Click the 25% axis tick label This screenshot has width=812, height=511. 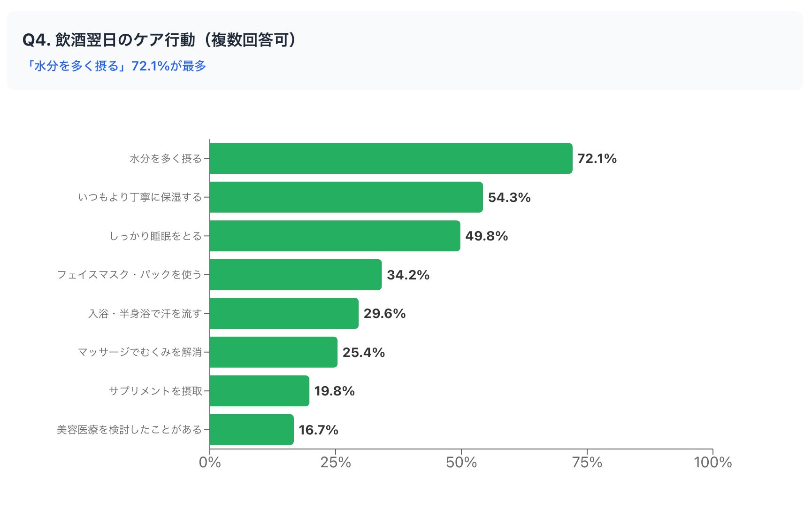click(336, 463)
